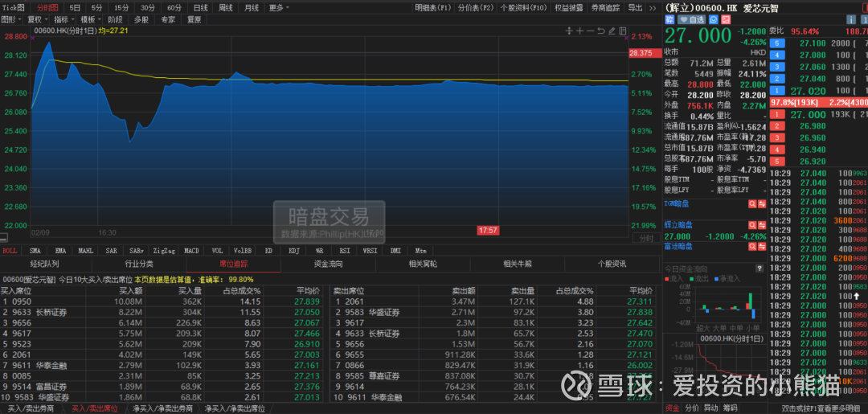Open the 更多 periods dropdown
The image size is (868, 414).
278,8
